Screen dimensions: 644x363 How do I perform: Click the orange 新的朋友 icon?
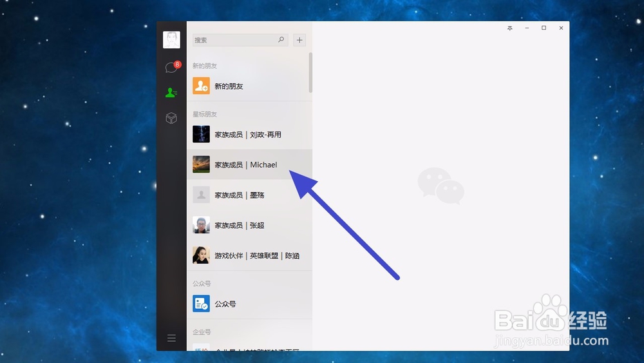coord(201,86)
